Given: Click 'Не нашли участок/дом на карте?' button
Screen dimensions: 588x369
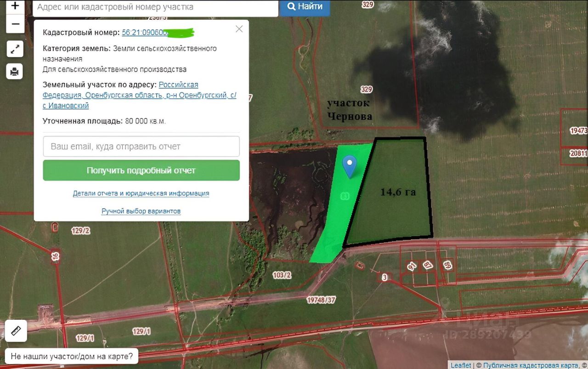Looking at the screenshot, I should (x=72, y=356).
